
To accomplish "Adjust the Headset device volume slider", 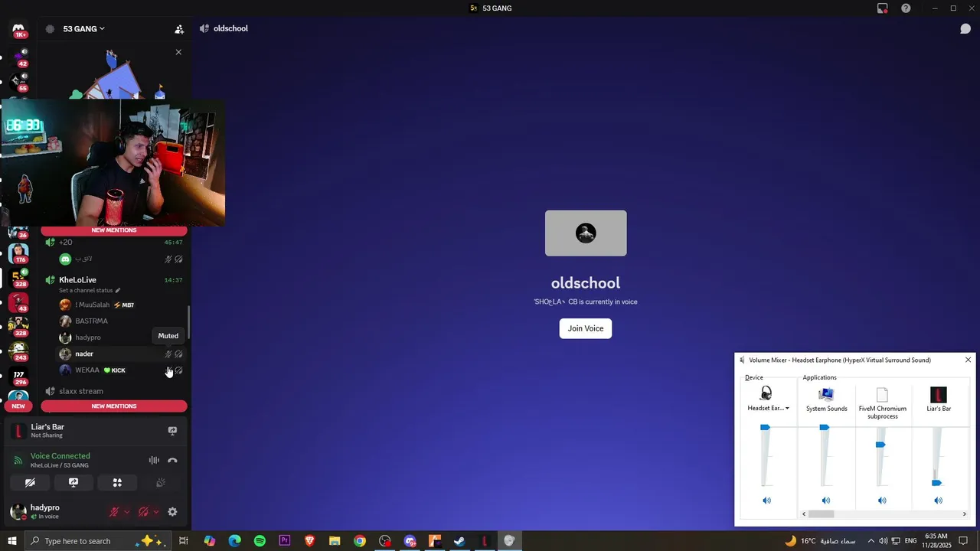I will click(765, 428).
